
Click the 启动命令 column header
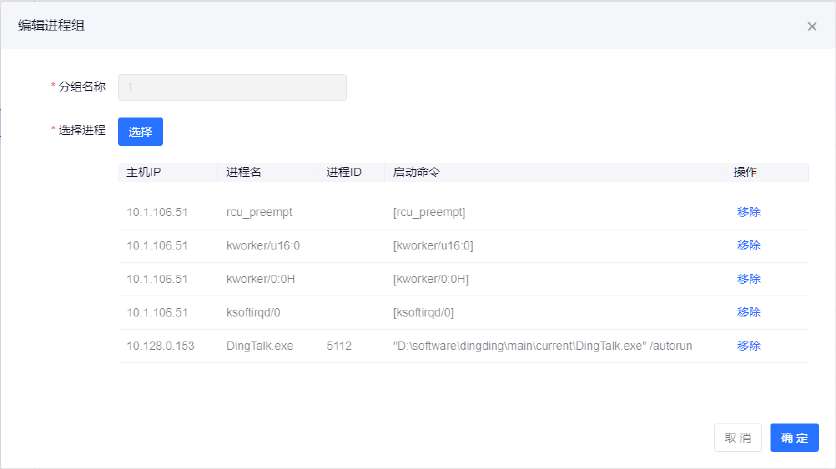417,172
